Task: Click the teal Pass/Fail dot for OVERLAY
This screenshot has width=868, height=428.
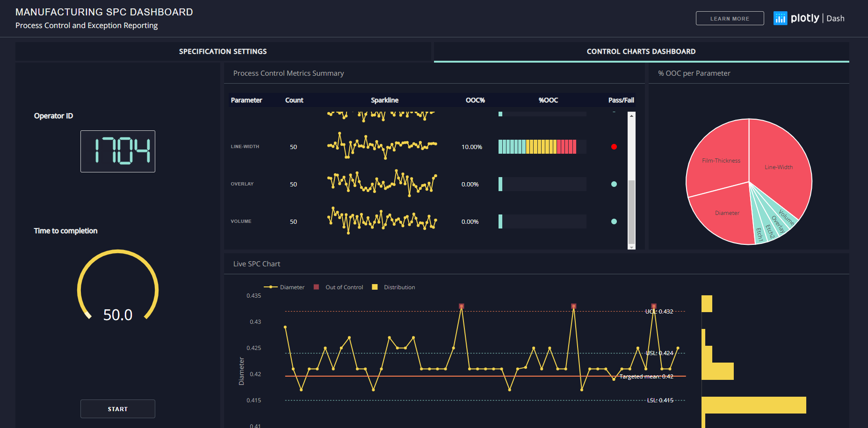Action: (x=614, y=184)
